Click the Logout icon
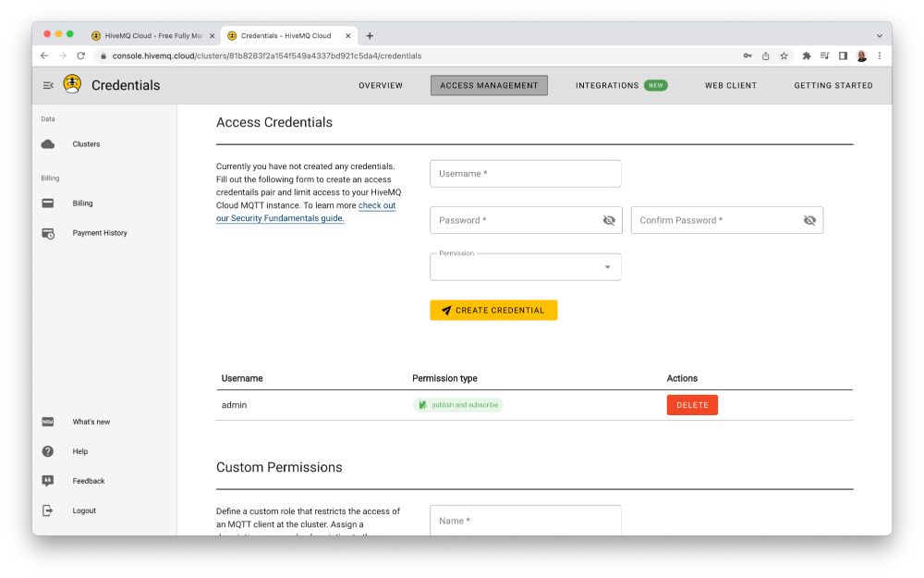 tap(48, 510)
